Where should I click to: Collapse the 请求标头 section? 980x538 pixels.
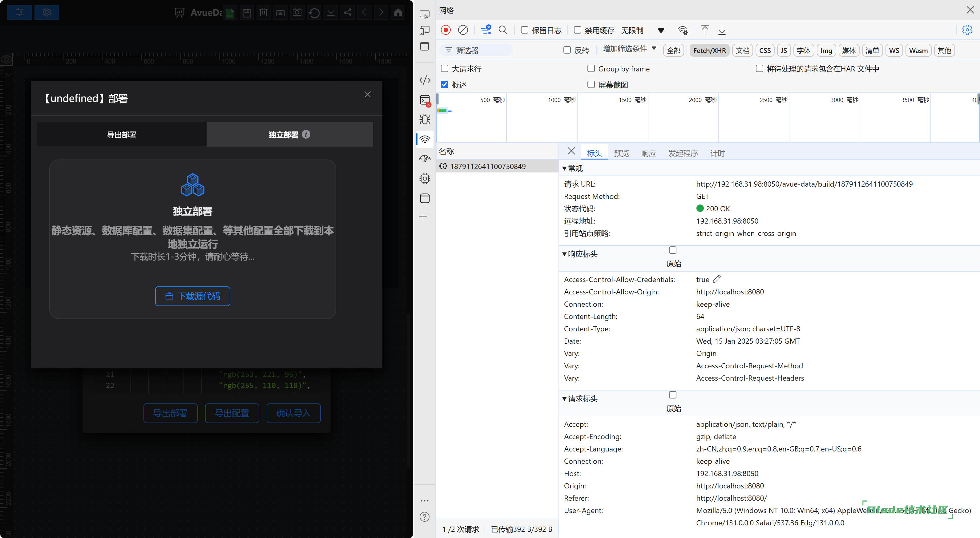click(565, 399)
